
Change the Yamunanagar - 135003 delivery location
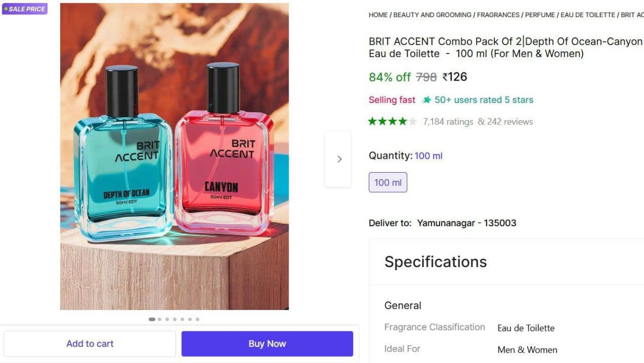(x=466, y=223)
